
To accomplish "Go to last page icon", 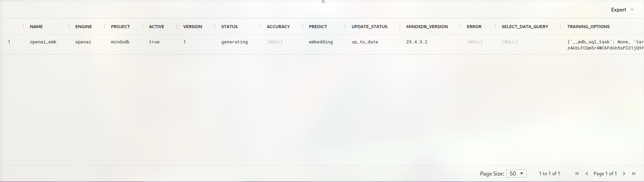I will [x=633, y=174].
